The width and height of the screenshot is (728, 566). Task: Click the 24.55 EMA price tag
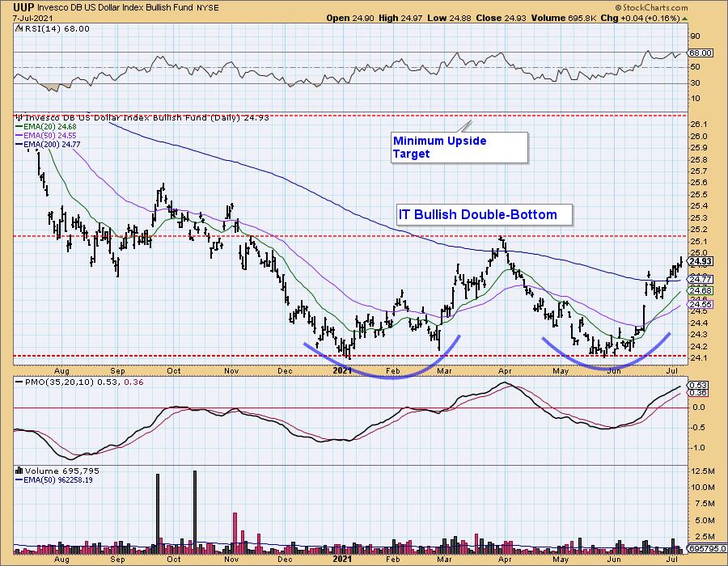pos(700,305)
